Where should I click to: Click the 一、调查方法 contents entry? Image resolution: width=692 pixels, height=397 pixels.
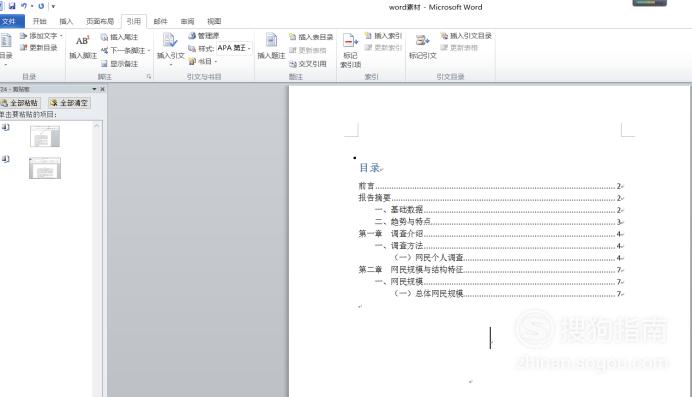pyautogui.click(x=499, y=246)
